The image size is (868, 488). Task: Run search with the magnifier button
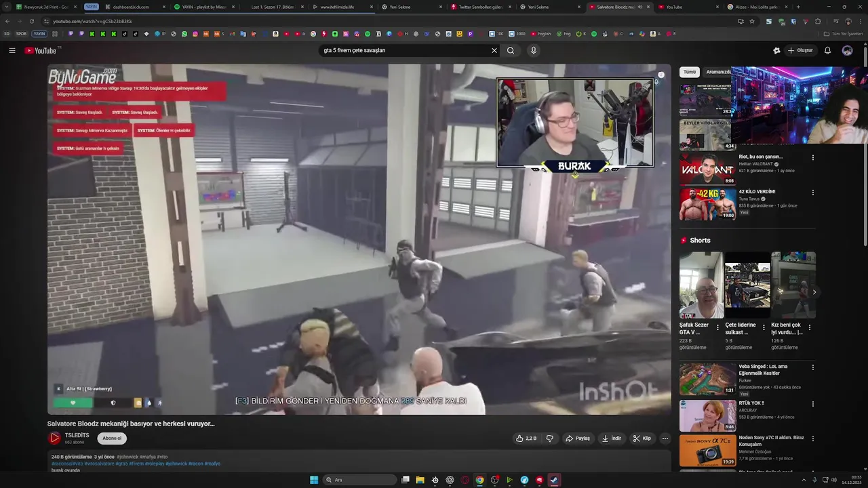click(511, 50)
